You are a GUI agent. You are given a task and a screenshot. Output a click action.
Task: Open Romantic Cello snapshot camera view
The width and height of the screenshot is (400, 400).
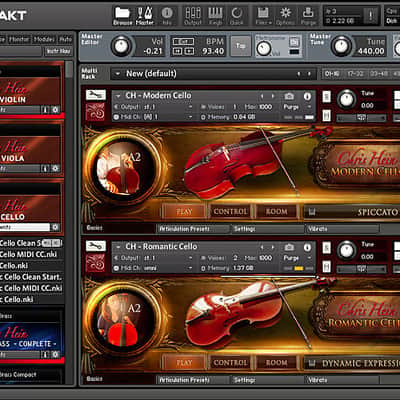click(x=289, y=247)
